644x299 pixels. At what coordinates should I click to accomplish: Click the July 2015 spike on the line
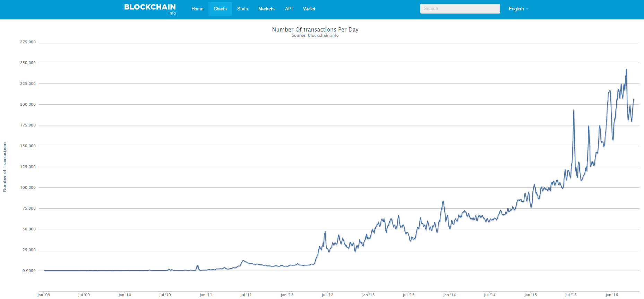click(574, 111)
